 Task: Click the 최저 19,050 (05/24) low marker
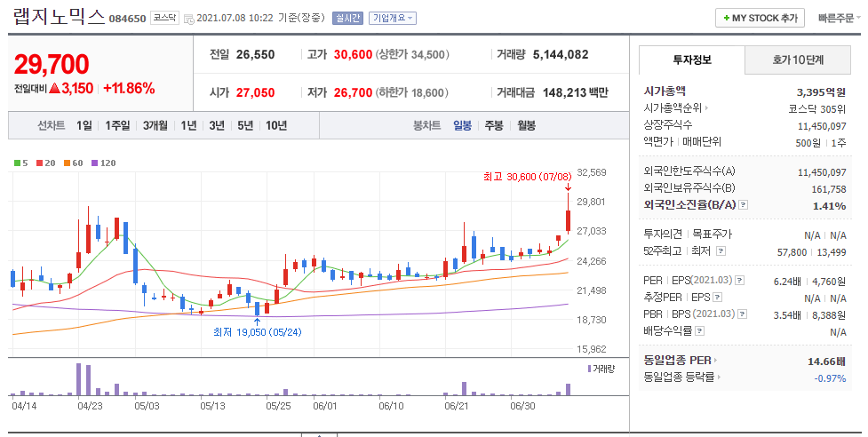(x=258, y=332)
